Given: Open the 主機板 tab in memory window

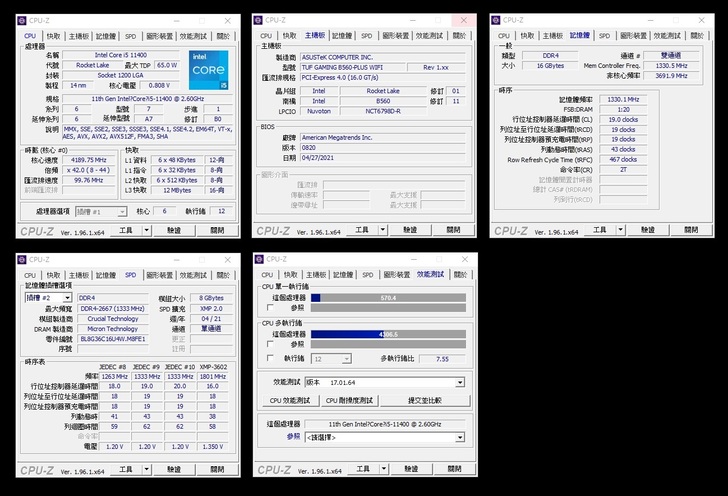Looking at the screenshot, I should (552, 35).
